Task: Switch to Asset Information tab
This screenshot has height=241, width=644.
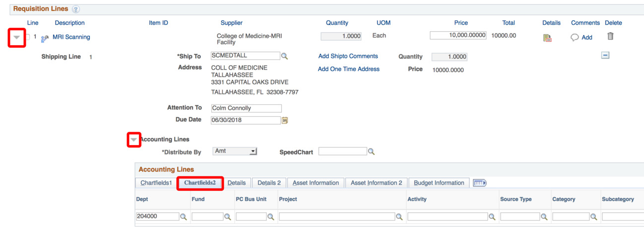Action: [316, 183]
